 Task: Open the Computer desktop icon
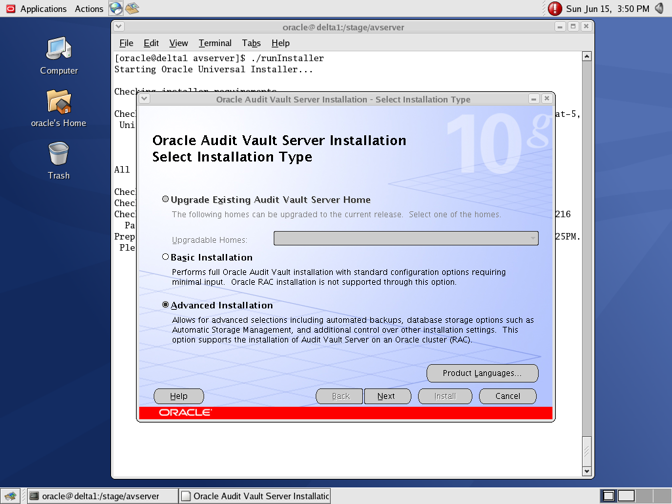59,56
